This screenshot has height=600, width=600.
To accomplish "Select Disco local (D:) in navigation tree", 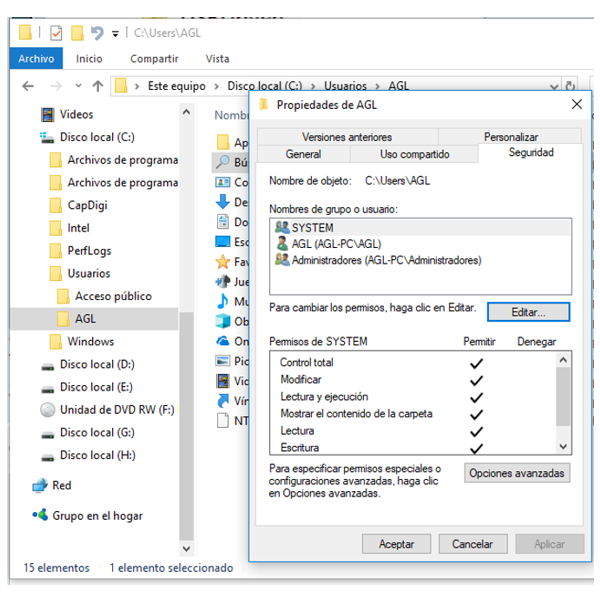I will (x=96, y=364).
